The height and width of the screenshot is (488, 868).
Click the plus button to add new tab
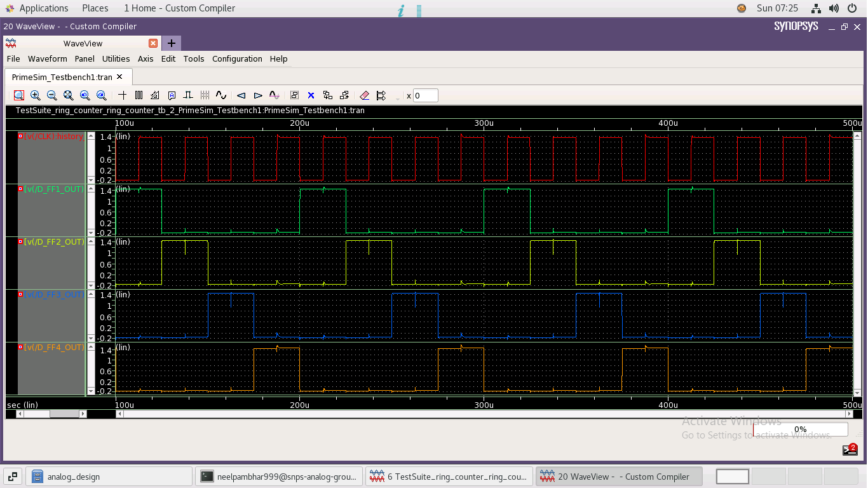point(170,43)
